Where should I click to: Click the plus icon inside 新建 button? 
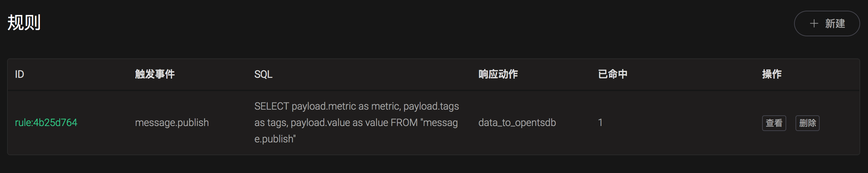tap(814, 23)
